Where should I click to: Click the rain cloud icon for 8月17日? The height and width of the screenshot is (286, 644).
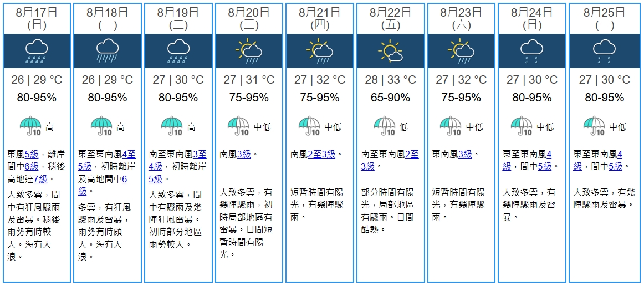point(37,50)
